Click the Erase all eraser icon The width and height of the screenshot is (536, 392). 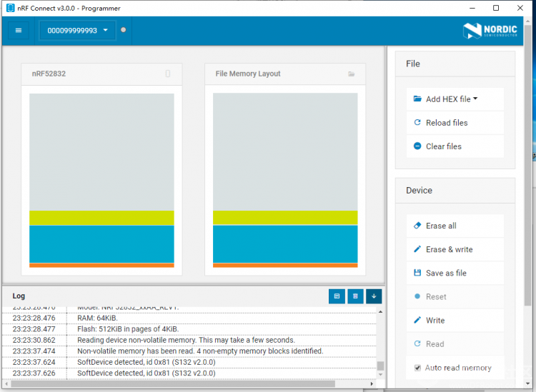click(x=417, y=226)
